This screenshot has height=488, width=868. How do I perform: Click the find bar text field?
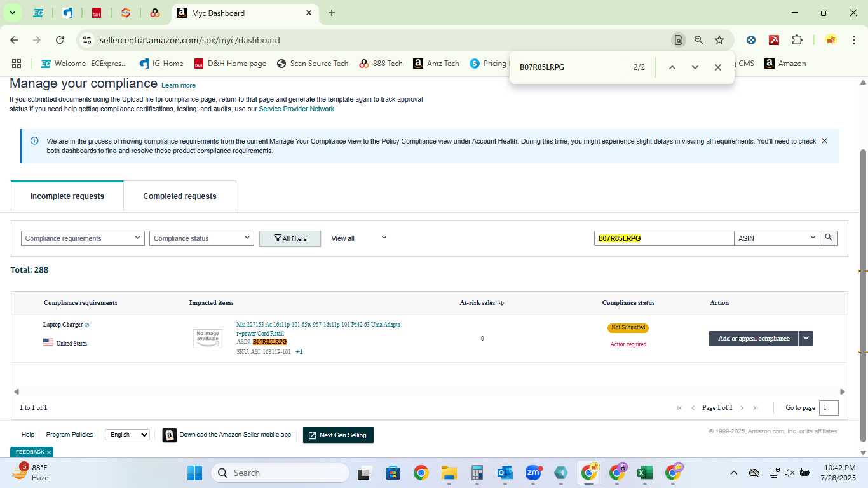(572, 67)
